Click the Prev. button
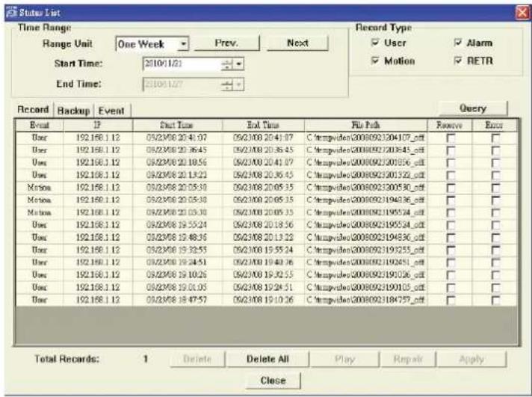 pyautogui.click(x=226, y=43)
